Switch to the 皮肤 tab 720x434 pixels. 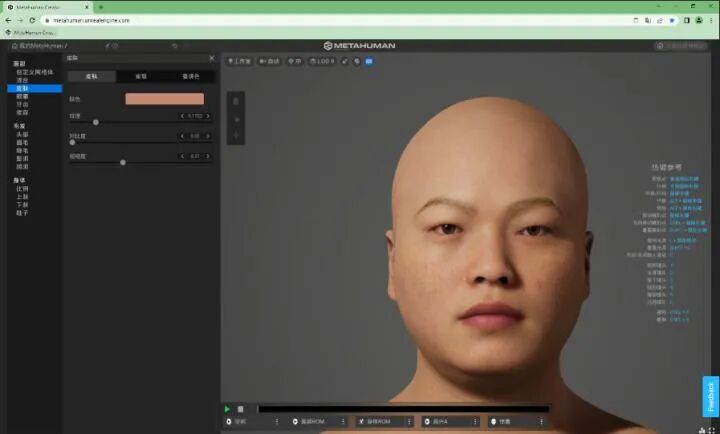tap(92, 76)
